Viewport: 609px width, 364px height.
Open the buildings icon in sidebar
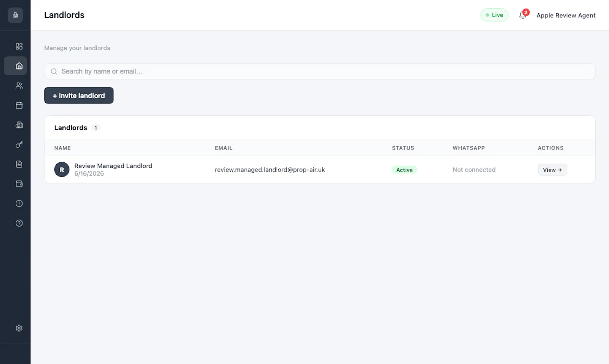click(x=19, y=125)
